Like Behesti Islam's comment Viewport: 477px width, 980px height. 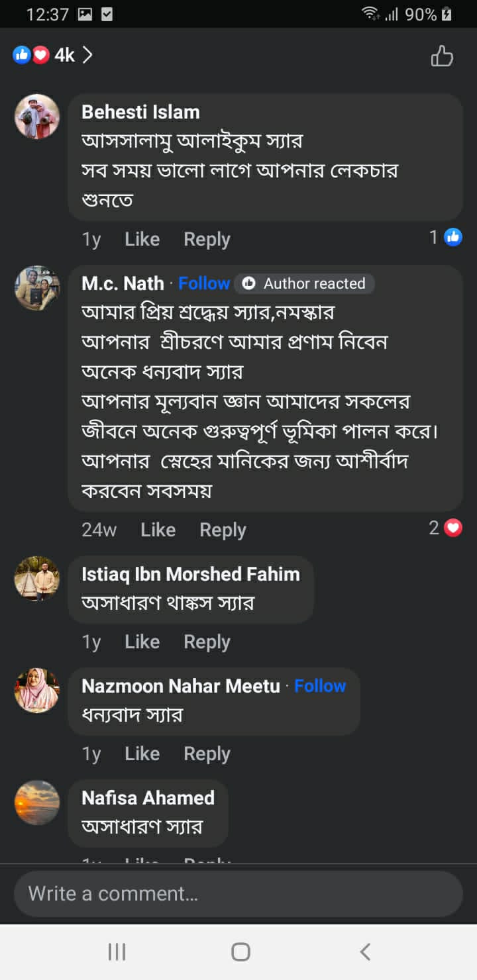point(142,239)
